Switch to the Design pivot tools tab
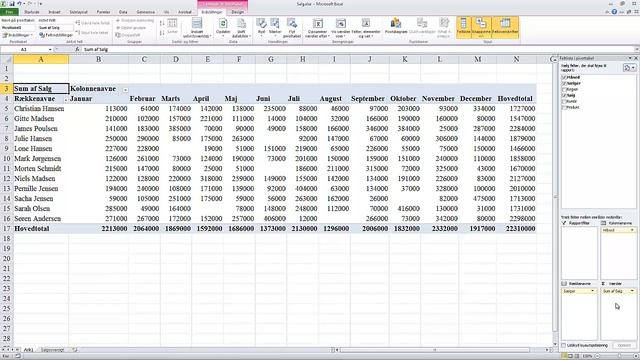The image size is (640, 360). pyautogui.click(x=238, y=12)
